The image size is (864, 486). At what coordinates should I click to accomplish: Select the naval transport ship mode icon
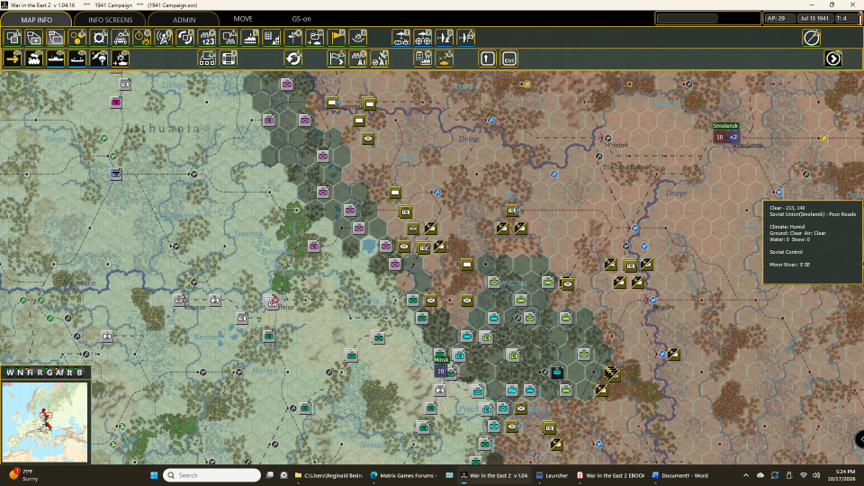click(x=56, y=58)
